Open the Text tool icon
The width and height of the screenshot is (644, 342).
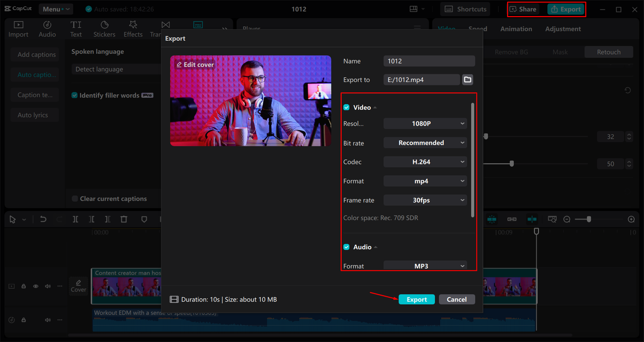[76, 29]
